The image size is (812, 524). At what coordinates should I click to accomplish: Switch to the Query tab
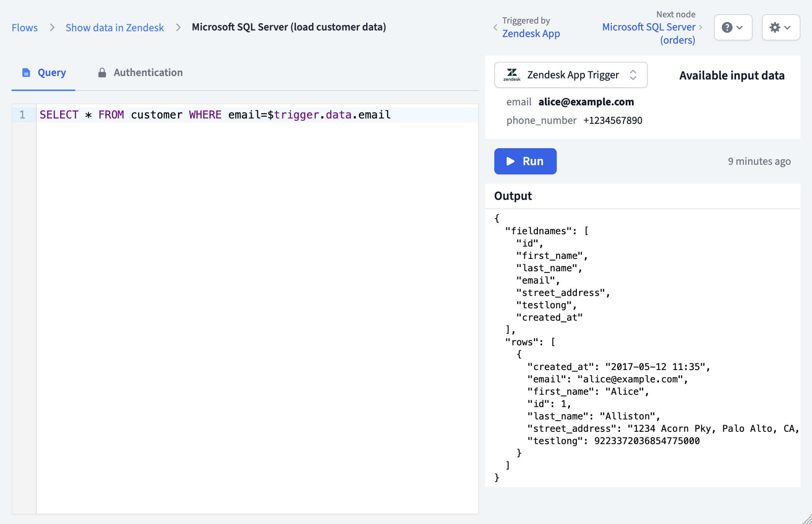[x=44, y=73]
